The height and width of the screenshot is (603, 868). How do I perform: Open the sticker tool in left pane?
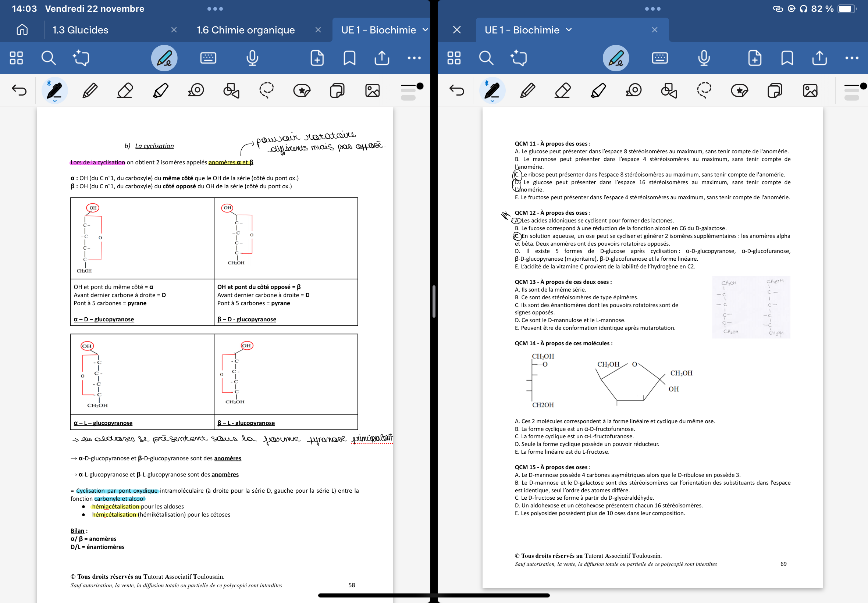pos(302,91)
